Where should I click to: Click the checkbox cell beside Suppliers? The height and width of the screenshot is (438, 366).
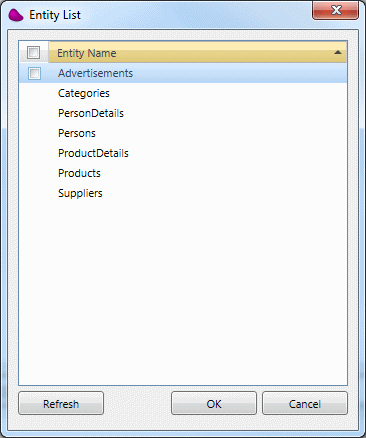[34, 193]
